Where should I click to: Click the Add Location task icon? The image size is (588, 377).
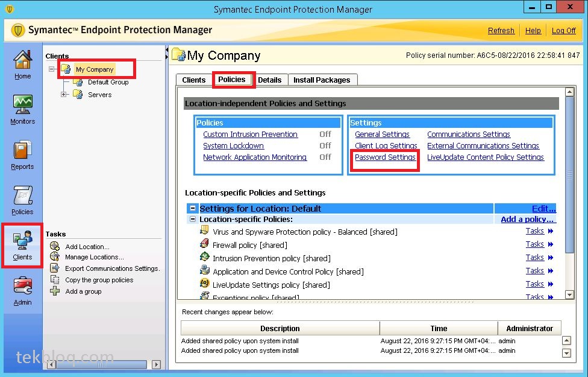(55, 246)
